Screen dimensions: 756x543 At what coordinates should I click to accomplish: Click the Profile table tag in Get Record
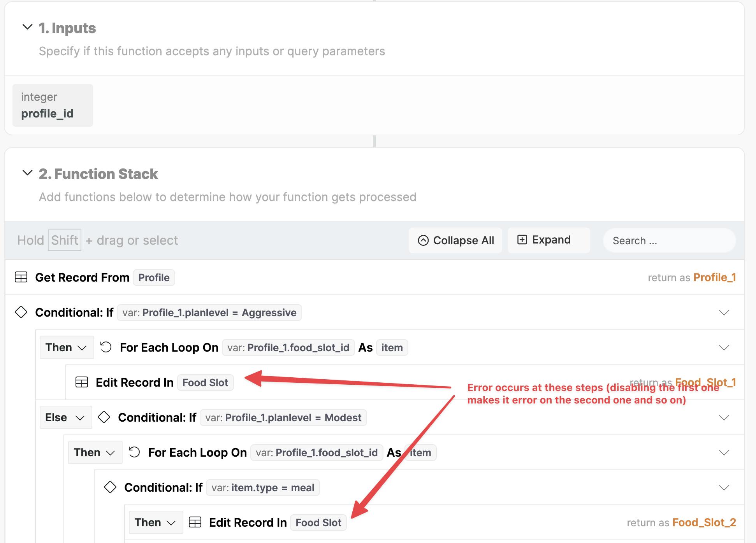click(x=154, y=278)
